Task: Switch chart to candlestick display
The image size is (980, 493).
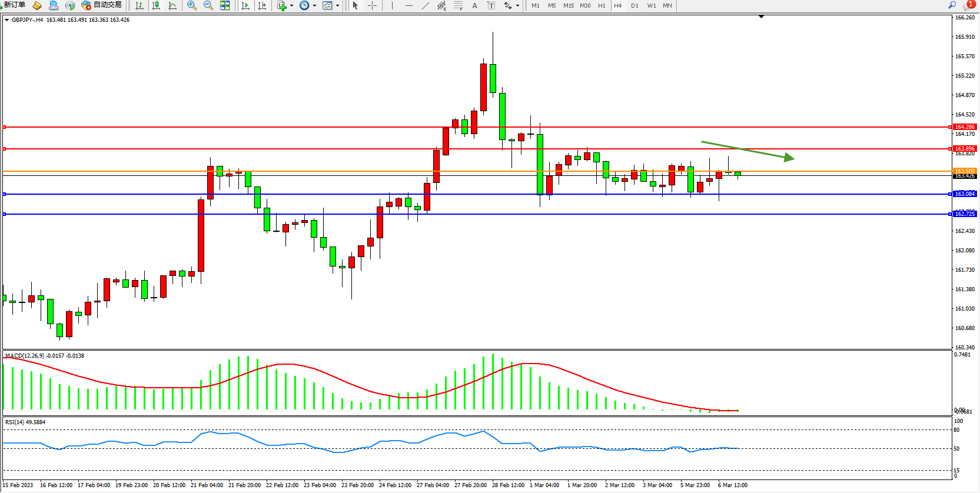Action: point(156,5)
